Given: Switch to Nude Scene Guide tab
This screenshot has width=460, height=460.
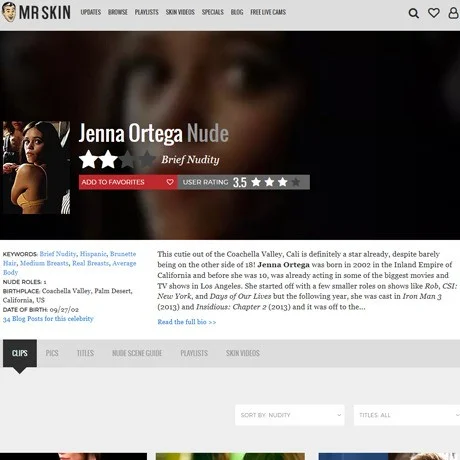Looking at the screenshot, I should (x=137, y=353).
